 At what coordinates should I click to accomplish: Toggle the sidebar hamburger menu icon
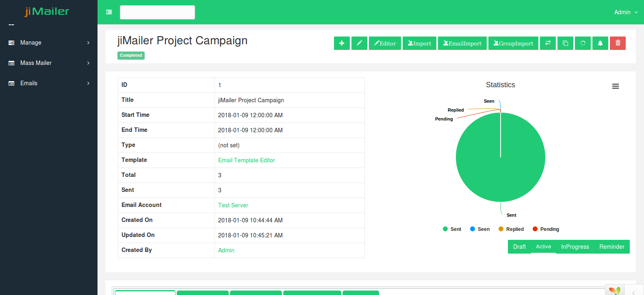point(109,12)
